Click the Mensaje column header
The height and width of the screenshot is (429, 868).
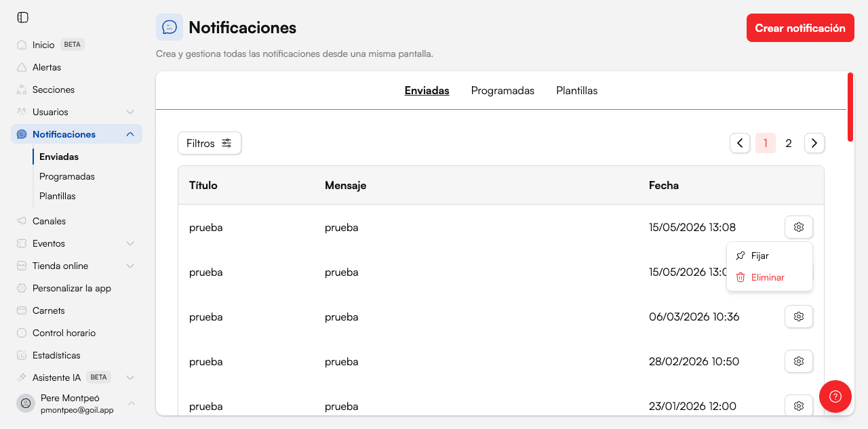click(x=345, y=185)
